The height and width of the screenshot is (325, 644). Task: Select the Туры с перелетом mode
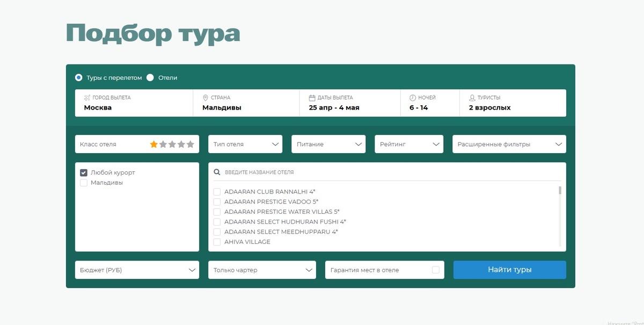pyautogui.click(x=78, y=77)
